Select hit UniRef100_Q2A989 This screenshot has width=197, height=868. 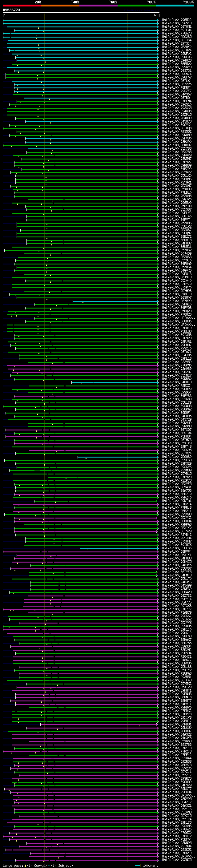(x=177, y=369)
